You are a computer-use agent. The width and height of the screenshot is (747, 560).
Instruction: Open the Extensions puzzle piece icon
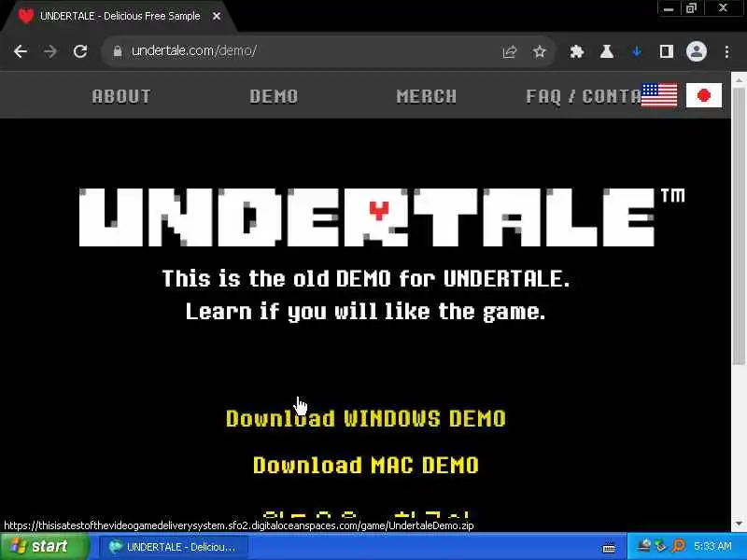point(577,51)
